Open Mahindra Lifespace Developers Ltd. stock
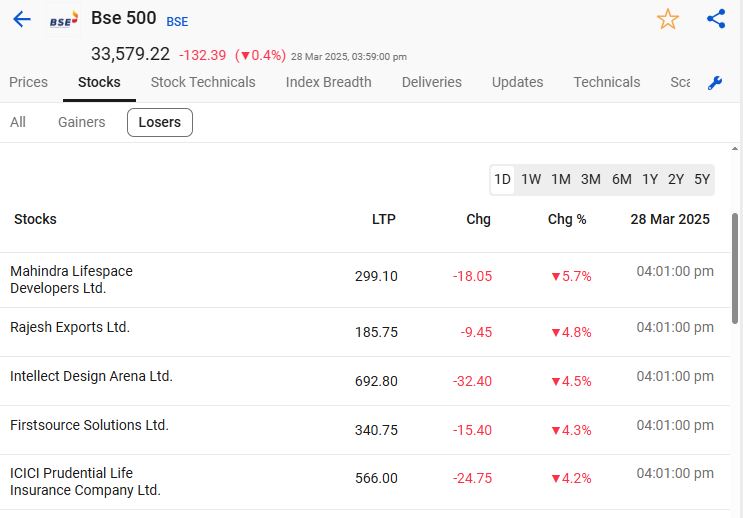Screen dimensions: 743x518 [71, 279]
